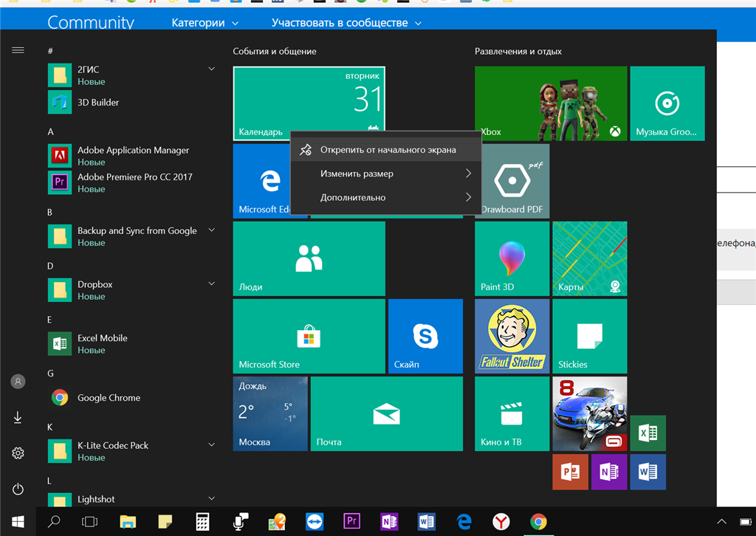Screen dimensions: 756x536
Task: Open taskbar Search magnifier
Action: tap(54, 521)
